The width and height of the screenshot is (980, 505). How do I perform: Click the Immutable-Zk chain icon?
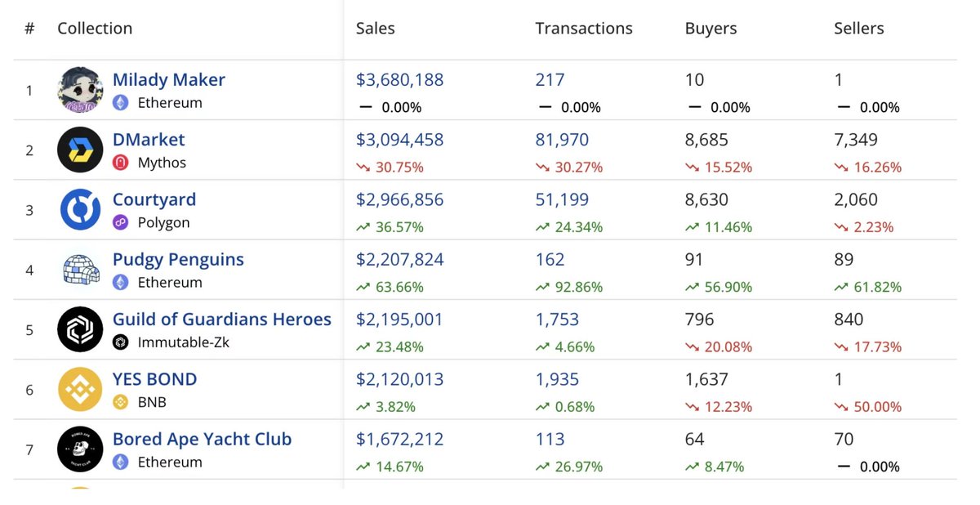click(x=121, y=342)
